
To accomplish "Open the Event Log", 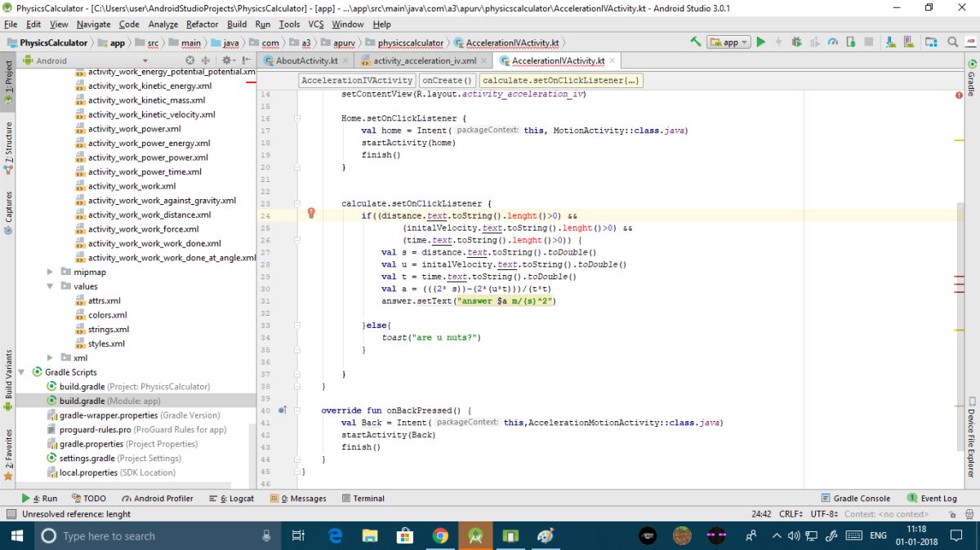I will 932,498.
